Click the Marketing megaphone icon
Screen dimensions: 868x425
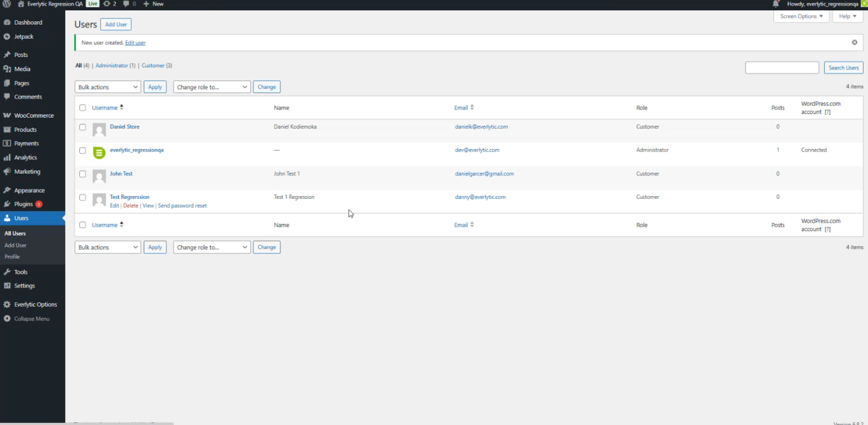(7, 172)
